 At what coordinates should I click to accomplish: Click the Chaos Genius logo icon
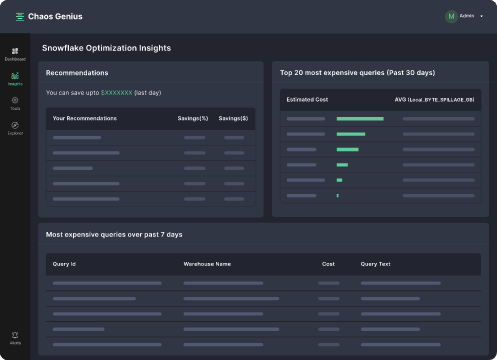pos(20,17)
